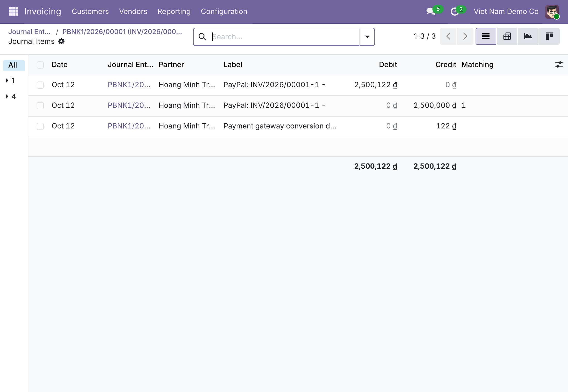Click the total credit 2,500,122 ₫ footer

(x=435, y=166)
